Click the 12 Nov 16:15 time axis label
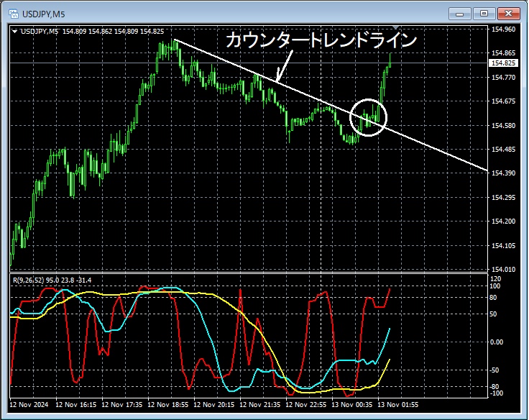 pos(76,404)
